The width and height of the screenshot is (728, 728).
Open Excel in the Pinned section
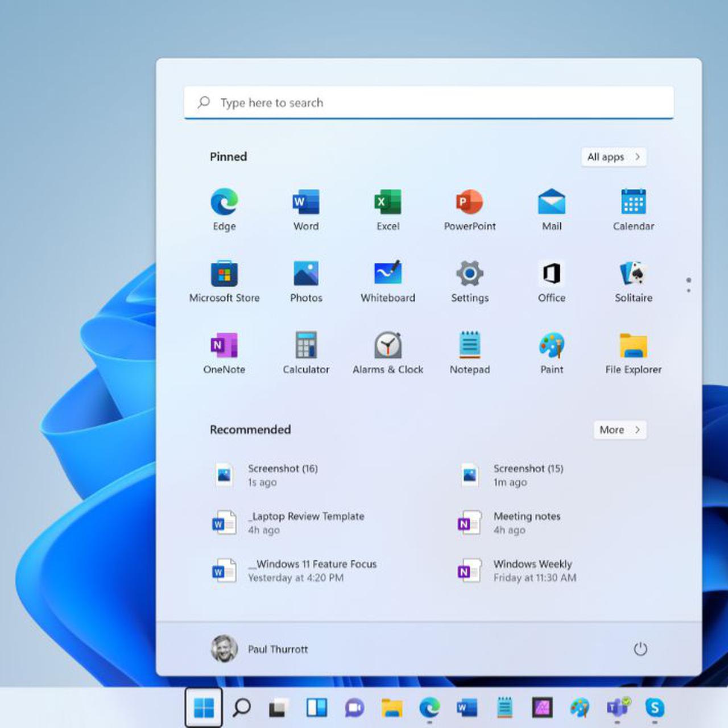click(x=388, y=209)
